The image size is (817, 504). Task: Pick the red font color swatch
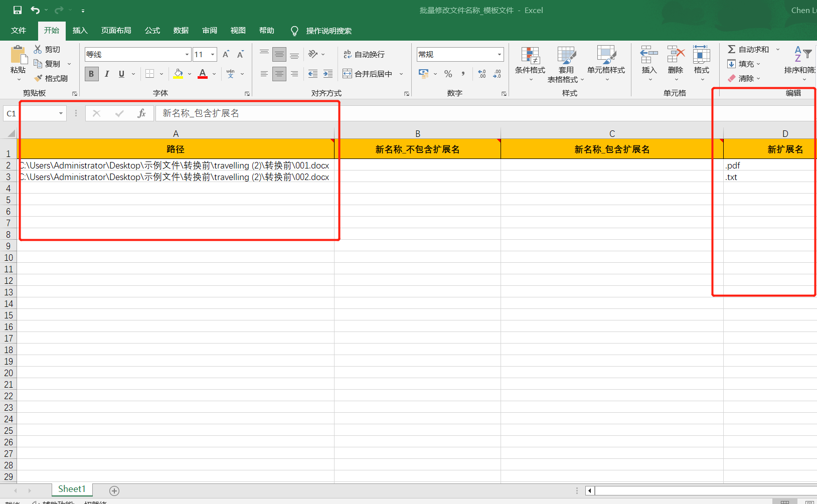(202, 78)
